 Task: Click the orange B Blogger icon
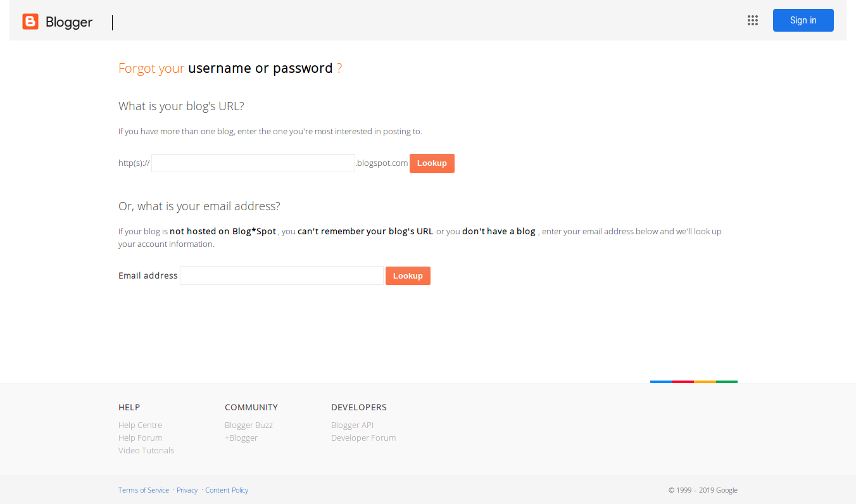(x=30, y=21)
